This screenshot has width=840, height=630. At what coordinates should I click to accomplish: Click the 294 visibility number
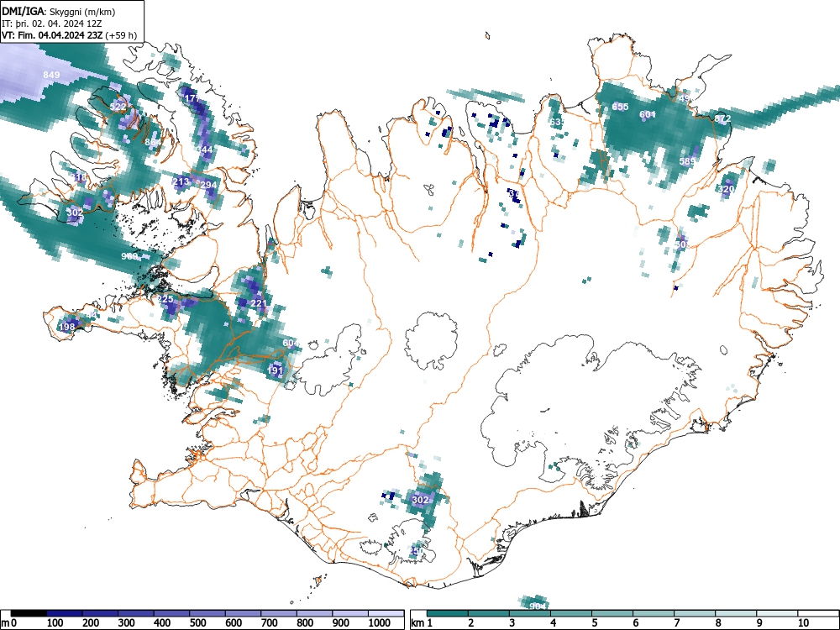(x=208, y=185)
